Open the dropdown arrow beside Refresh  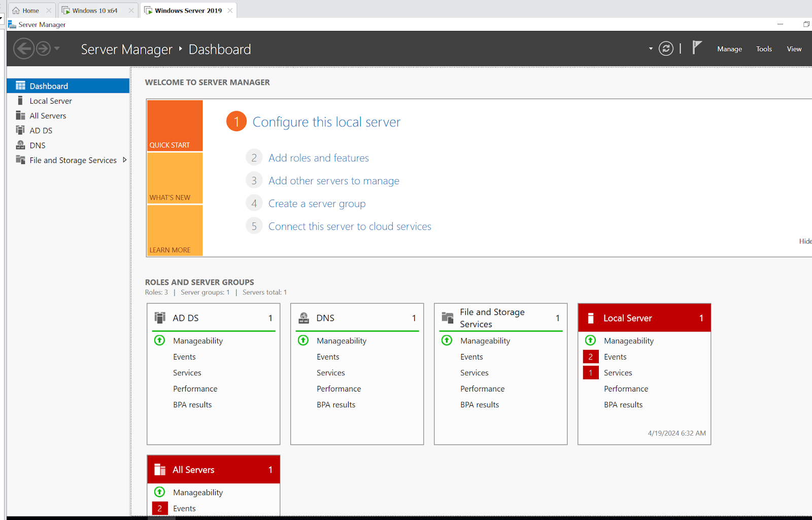click(x=651, y=49)
